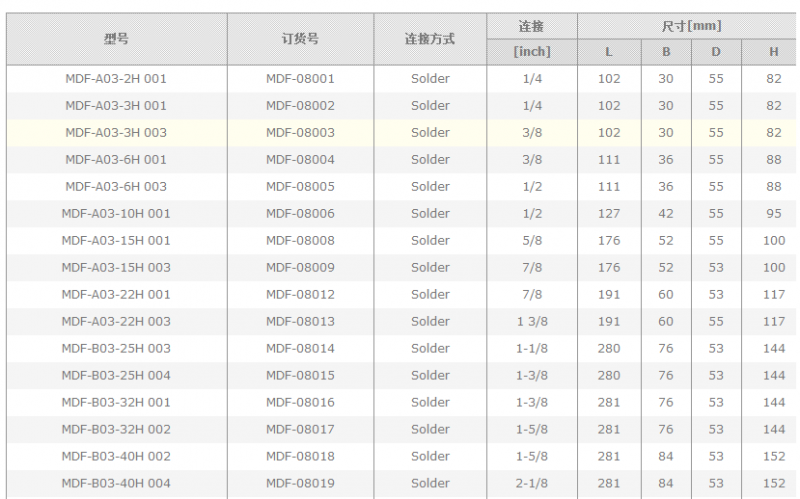Click order number MDF-08004
Image resolution: width=800 pixels, height=499 pixels.
pyautogui.click(x=300, y=159)
